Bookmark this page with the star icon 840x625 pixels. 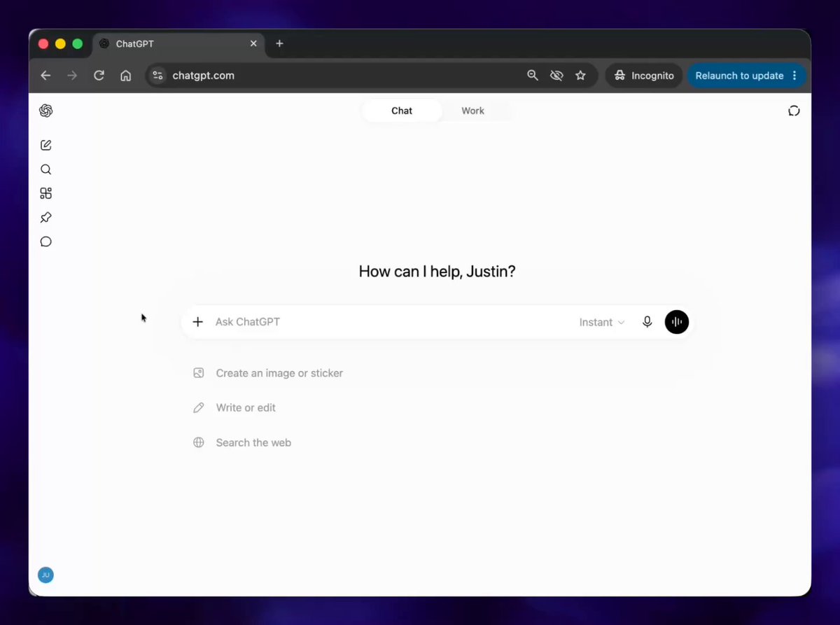580,76
